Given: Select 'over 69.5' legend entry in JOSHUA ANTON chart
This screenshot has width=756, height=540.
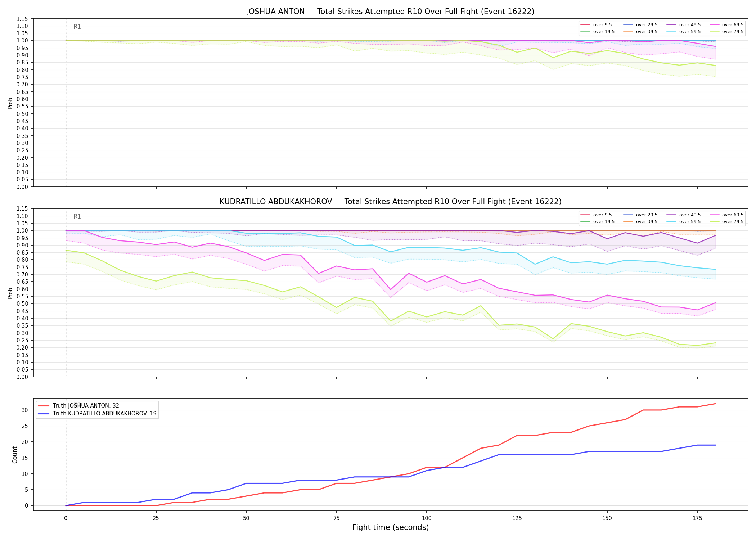Looking at the screenshot, I should [x=726, y=25].
